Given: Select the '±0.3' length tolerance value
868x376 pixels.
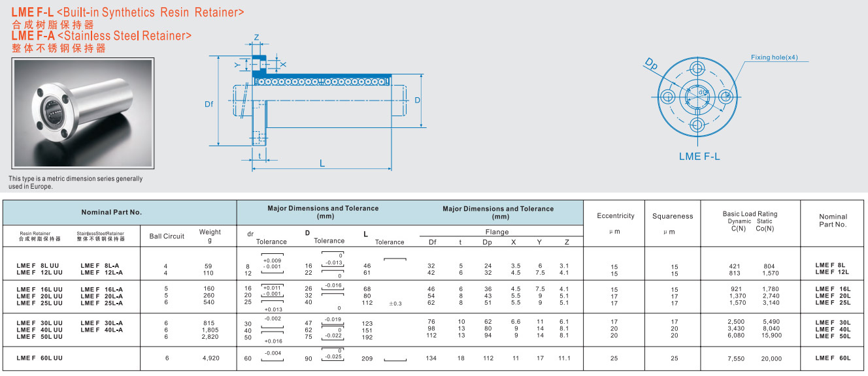Looking at the screenshot, I should (395, 304).
